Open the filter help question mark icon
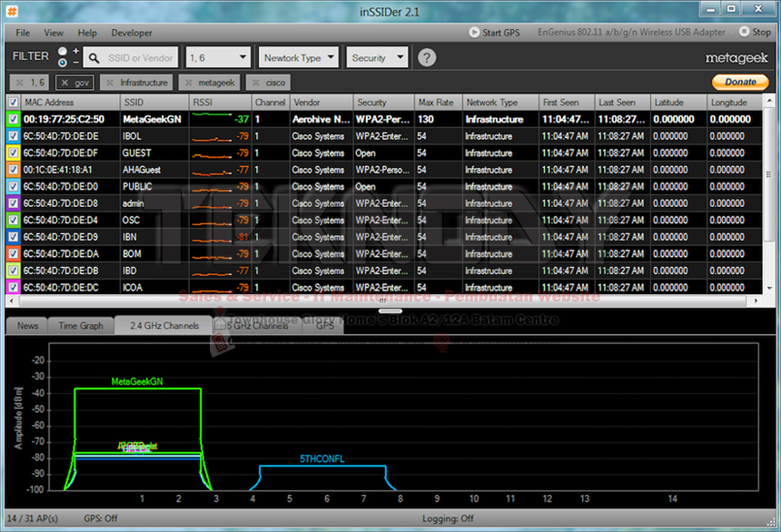 (427, 58)
